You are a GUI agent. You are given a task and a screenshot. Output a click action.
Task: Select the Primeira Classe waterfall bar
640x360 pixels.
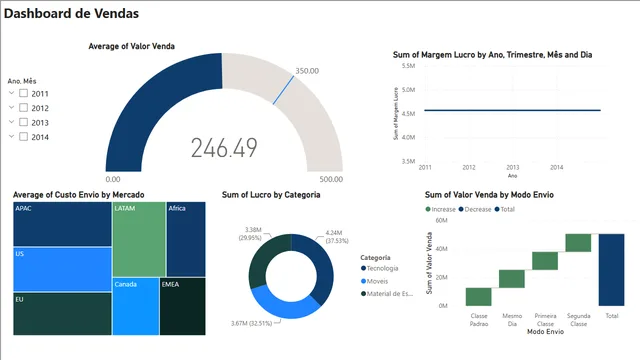(x=545, y=261)
